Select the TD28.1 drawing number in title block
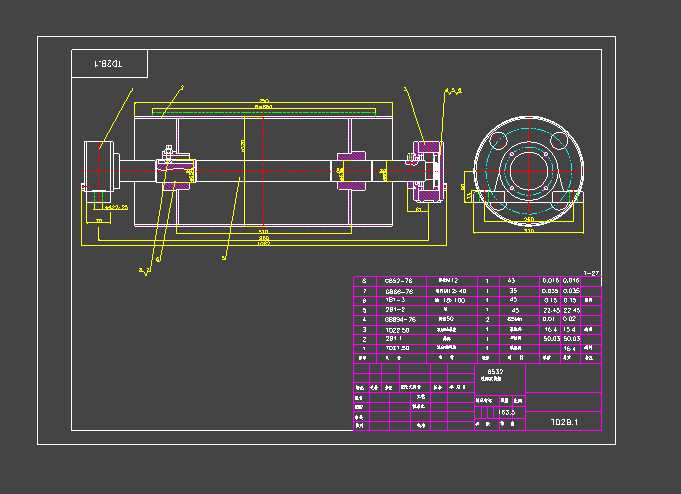Image resolution: width=681 pixels, height=494 pixels. point(565,422)
